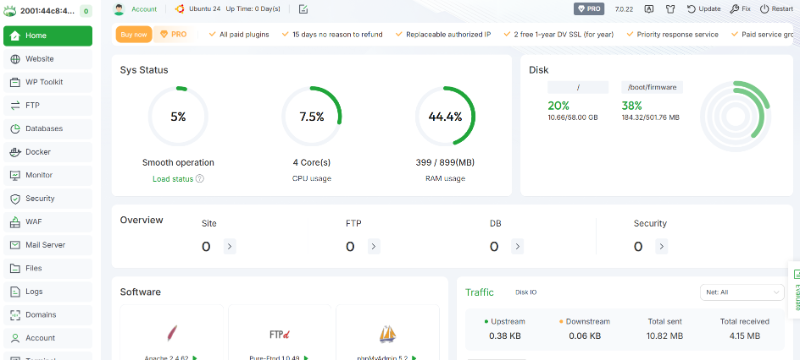
Task: Open the Docker section in the sidebar
Action: point(47,152)
